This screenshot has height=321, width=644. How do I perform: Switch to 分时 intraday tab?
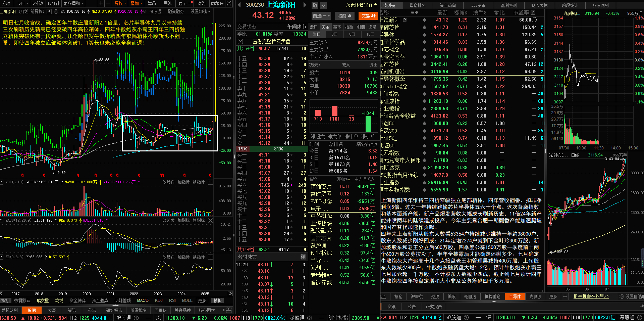pos(6,3)
